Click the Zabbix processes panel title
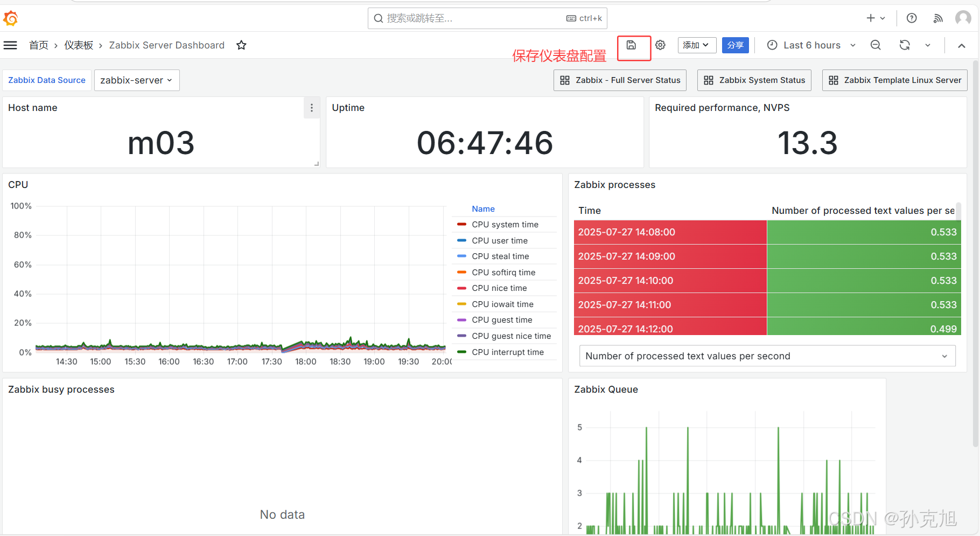 [x=614, y=185]
